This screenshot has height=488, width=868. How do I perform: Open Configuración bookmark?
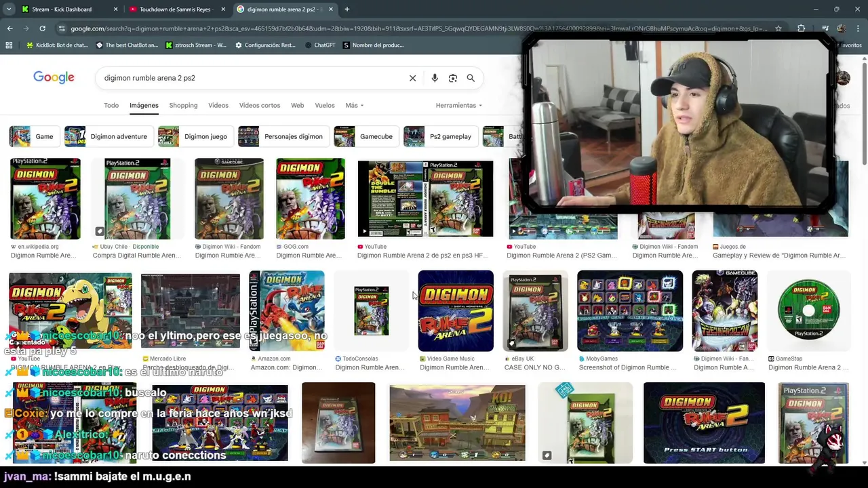point(265,45)
